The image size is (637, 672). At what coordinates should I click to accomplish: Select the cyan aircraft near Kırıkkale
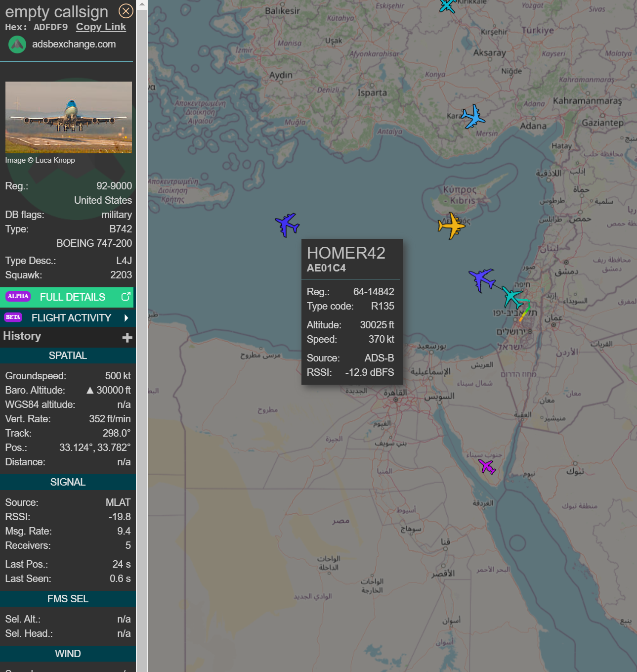[x=448, y=5]
